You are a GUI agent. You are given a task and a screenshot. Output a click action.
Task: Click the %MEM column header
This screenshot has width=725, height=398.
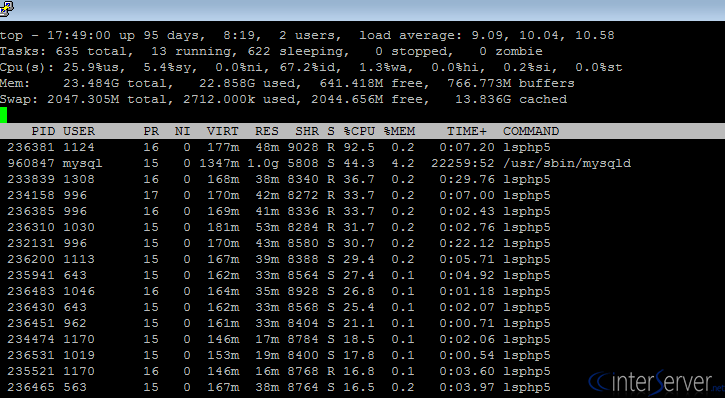399,131
